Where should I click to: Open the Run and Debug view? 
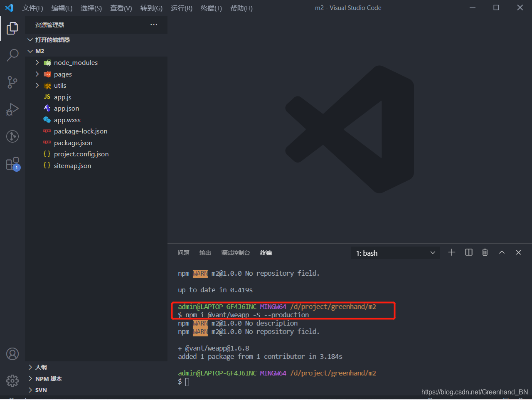pyautogui.click(x=12, y=109)
